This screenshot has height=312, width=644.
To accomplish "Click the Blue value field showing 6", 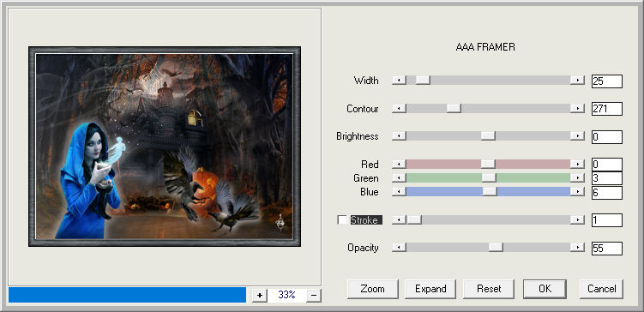I will tap(606, 193).
